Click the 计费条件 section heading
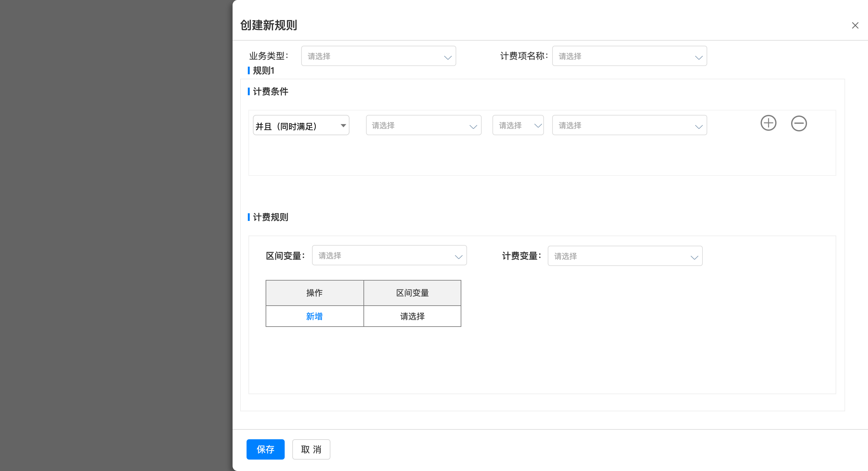Screen dimensions: 868x471 coord(271,92)
